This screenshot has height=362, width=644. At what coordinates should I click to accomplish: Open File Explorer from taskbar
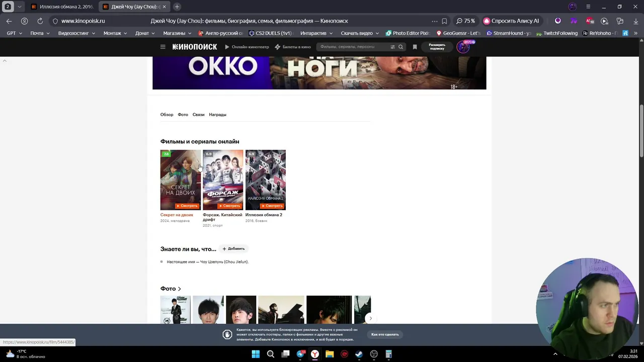330,354
